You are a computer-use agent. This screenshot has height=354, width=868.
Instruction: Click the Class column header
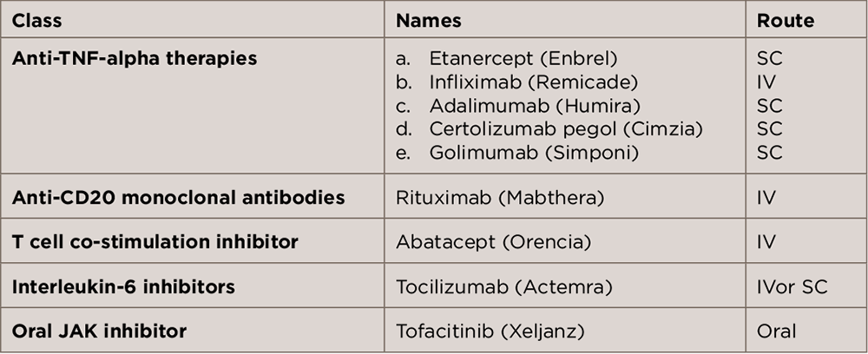(x=37, y=20)
